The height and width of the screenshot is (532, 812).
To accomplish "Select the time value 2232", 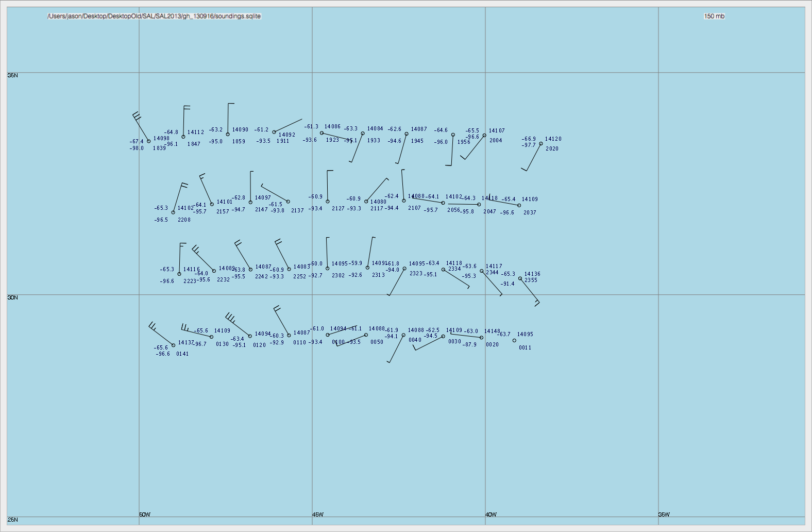I will tap(223, 280).
